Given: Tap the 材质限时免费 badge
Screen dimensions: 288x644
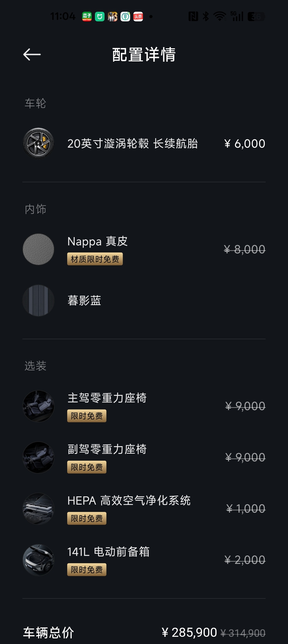Looking at the screenshot, I should click(95, 259).
